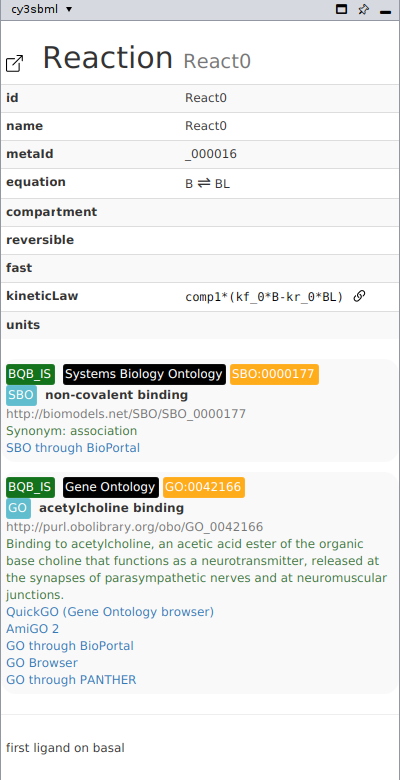Click the 'fast' row label

[x=19, y=268]
